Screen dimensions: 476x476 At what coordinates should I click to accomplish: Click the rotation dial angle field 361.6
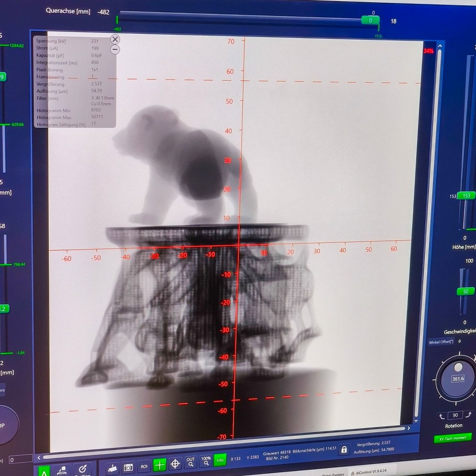click(458, 379)
